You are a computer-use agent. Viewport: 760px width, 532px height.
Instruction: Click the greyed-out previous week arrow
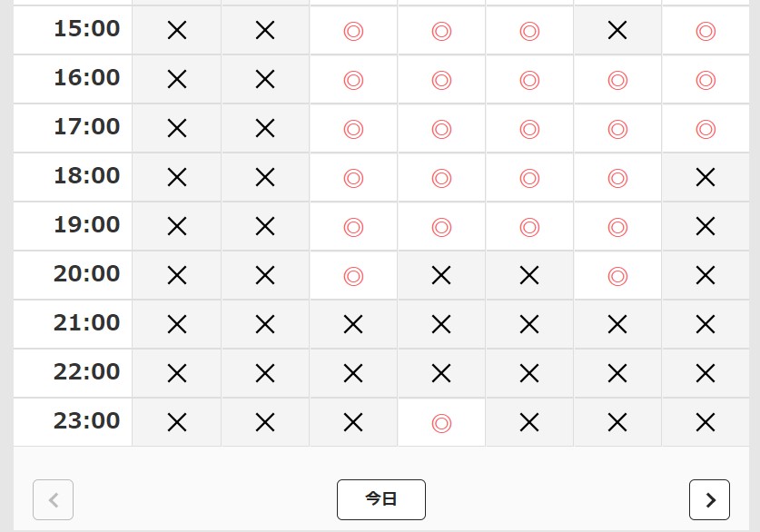[53, 499]
